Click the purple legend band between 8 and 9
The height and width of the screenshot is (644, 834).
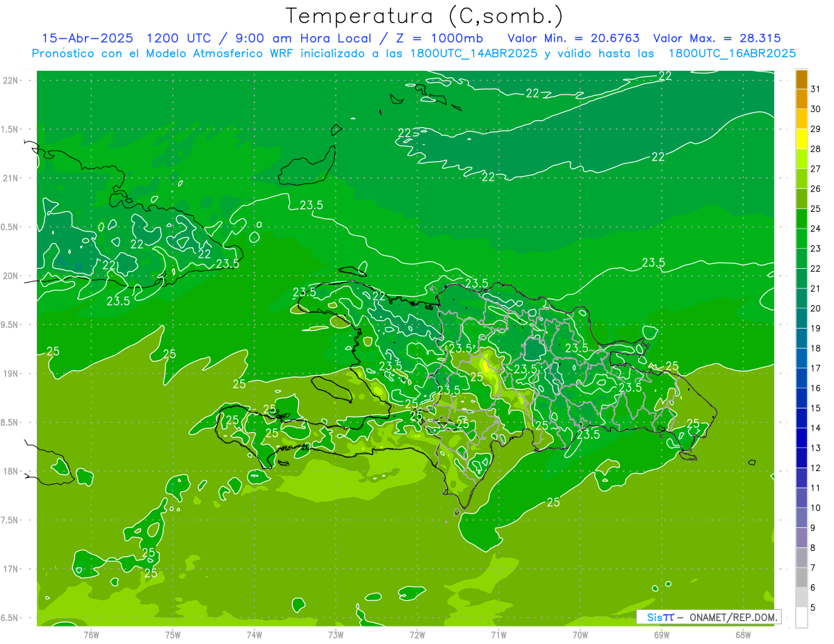coord(801,538)
